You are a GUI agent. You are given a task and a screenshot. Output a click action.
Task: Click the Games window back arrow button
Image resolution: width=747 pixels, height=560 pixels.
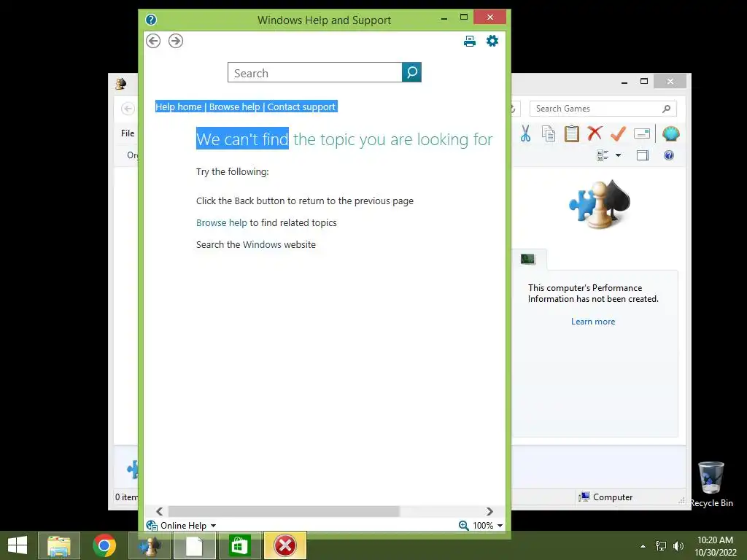click(128, 109)
